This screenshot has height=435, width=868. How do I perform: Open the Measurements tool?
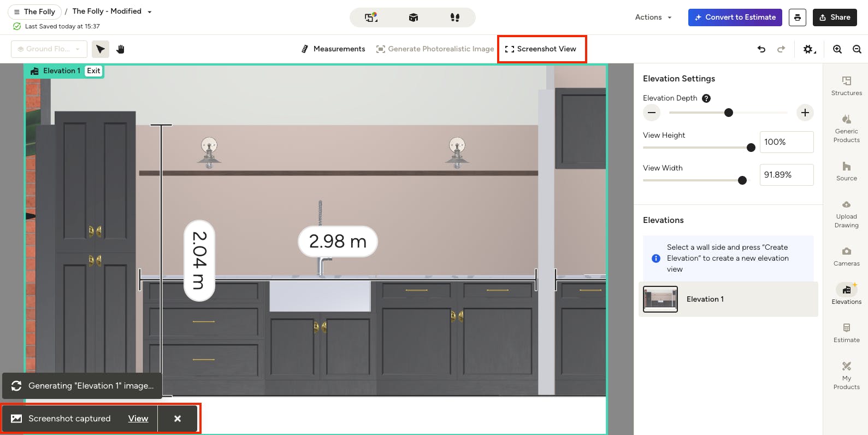(x=333, y=49)
